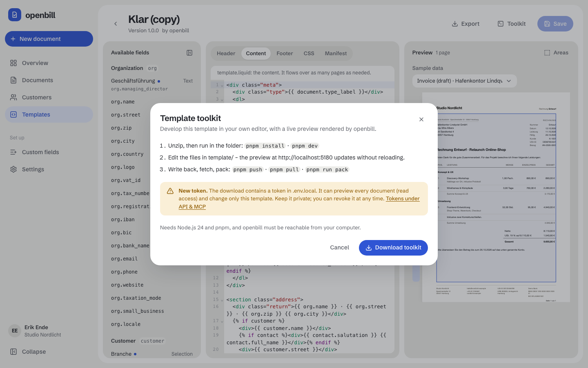Select Templates in the sidebar

49,114
